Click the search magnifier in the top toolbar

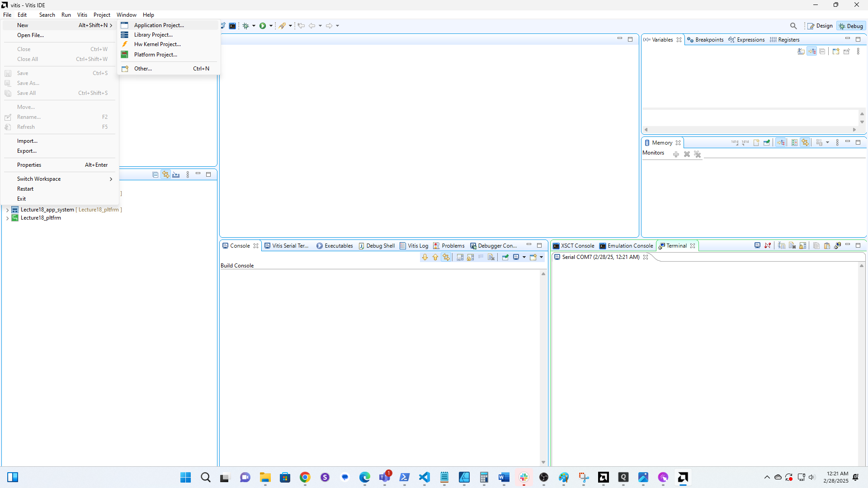click(793, 26)
